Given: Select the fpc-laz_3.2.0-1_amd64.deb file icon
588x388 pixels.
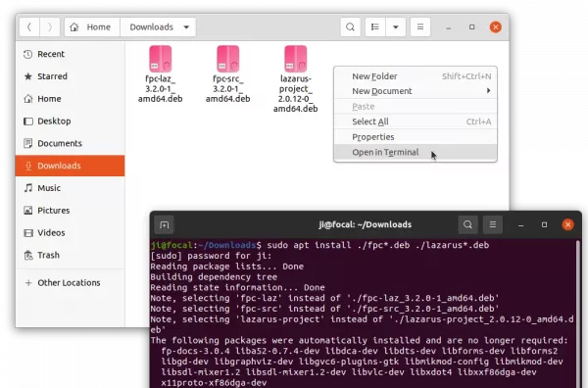Looking at the screenshot, I should click(x=161, y=59).
